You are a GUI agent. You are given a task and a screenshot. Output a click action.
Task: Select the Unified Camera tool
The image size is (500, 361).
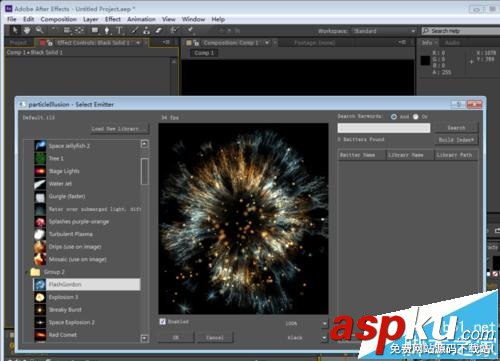coord(67,31)
